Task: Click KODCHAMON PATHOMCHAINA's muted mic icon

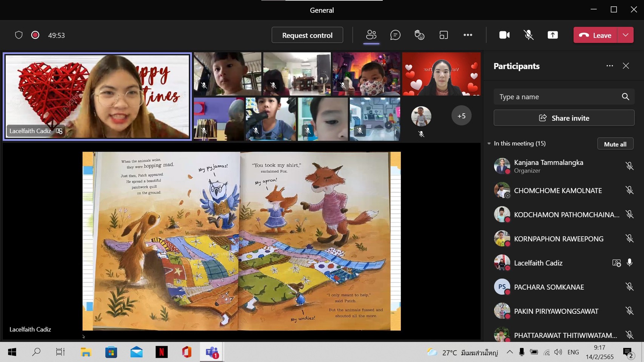Action: click(629, 214)
